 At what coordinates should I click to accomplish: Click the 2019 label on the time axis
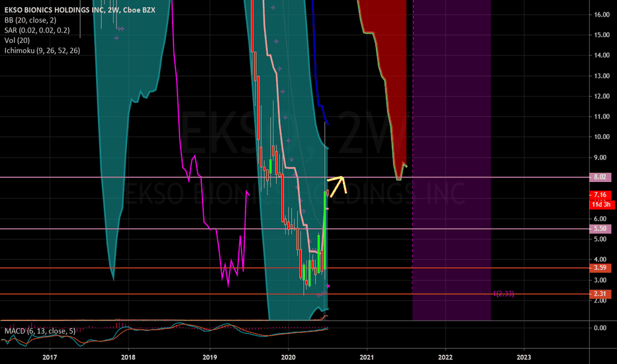point(209,357)
